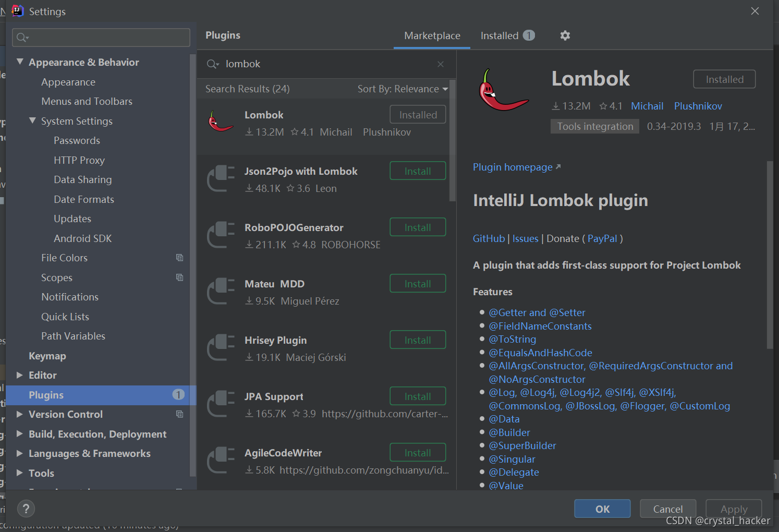
Task: Install the Mateu MDD plugin
Action: [418, 284]
